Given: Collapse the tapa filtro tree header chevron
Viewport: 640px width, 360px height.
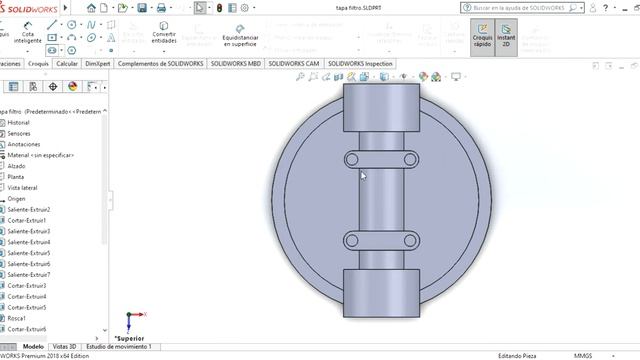Looking at the screenshot, I should pyautogui.click(x=105, y=111).
